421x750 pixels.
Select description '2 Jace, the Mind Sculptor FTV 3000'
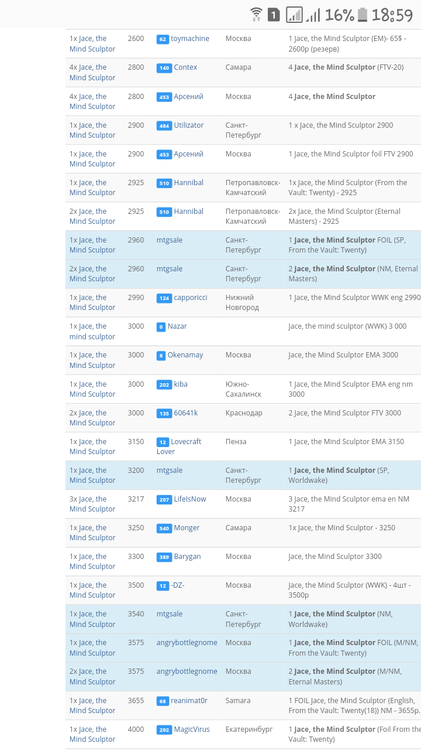coord(344,413)
